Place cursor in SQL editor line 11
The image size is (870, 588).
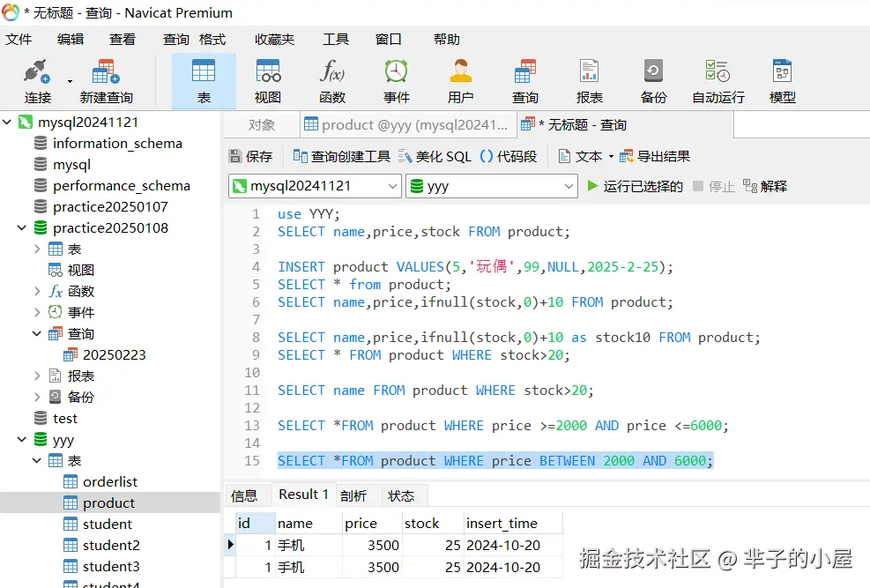click(435, 391)
